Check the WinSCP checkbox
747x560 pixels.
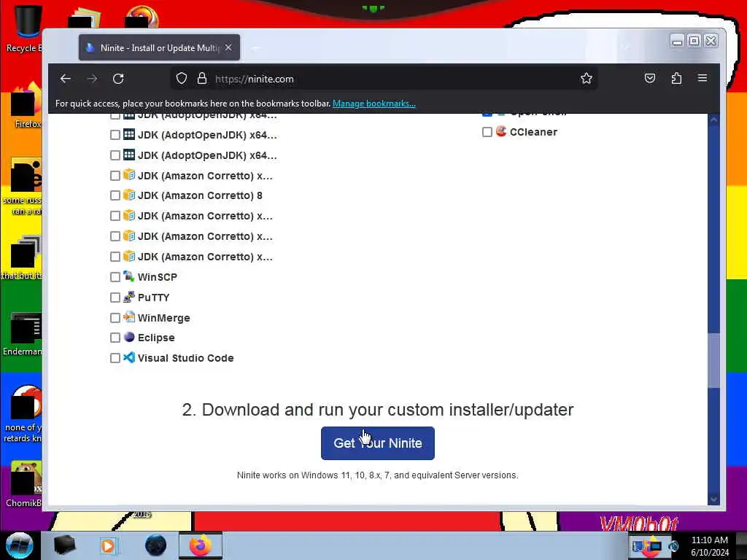pos(115,277)
